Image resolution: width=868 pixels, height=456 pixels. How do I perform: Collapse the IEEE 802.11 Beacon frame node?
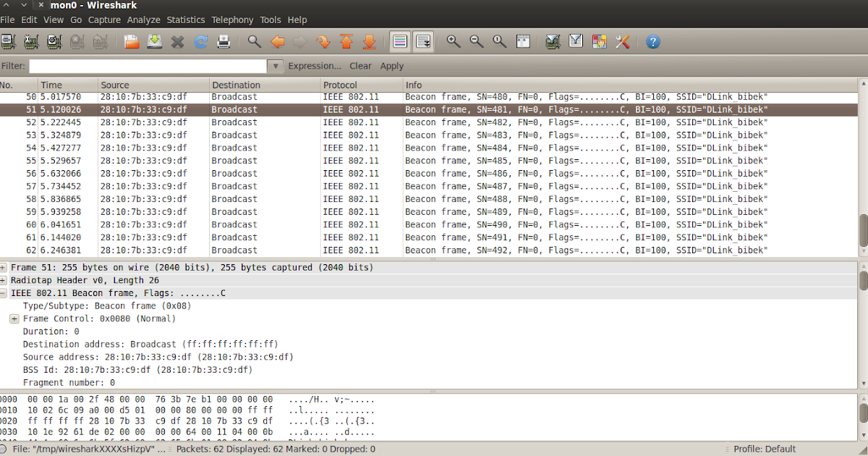pos(4,293)
